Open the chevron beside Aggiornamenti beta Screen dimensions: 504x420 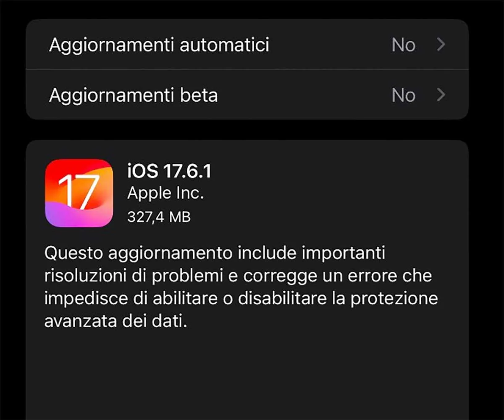[441, 95]
